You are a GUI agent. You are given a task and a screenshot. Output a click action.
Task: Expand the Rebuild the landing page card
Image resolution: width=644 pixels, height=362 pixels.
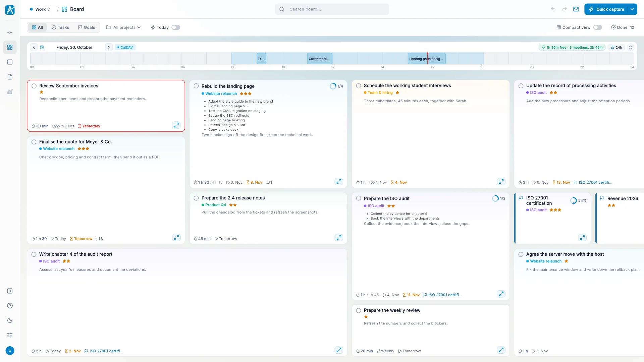point(339,181)
